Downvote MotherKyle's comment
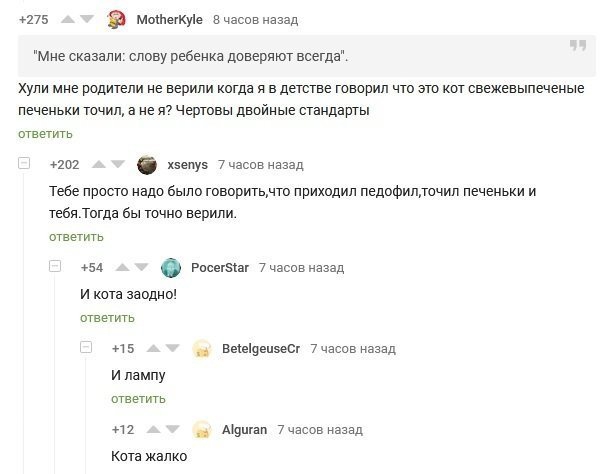613x474 pixels. point(87,19)
